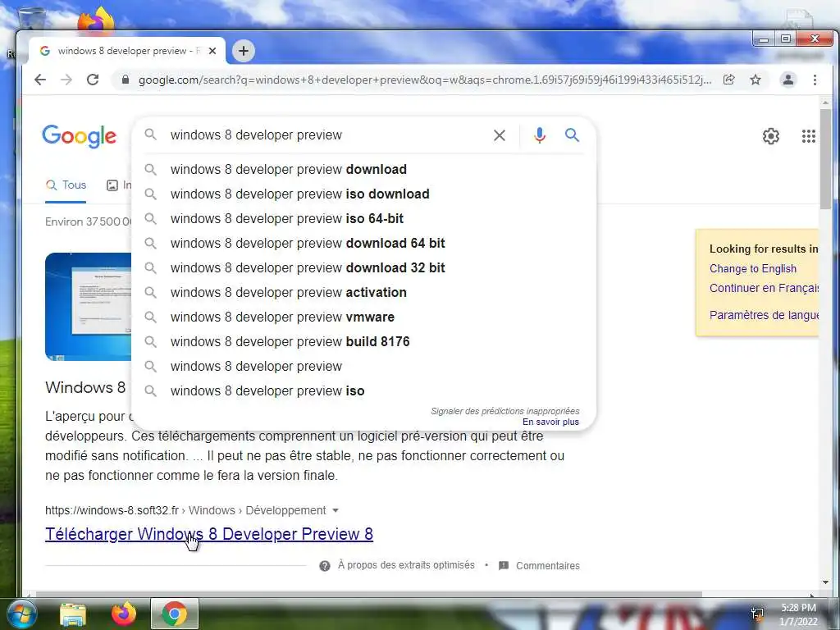
Task: Click 'Continuer en Français' link
Action: [x=764, y=288]
